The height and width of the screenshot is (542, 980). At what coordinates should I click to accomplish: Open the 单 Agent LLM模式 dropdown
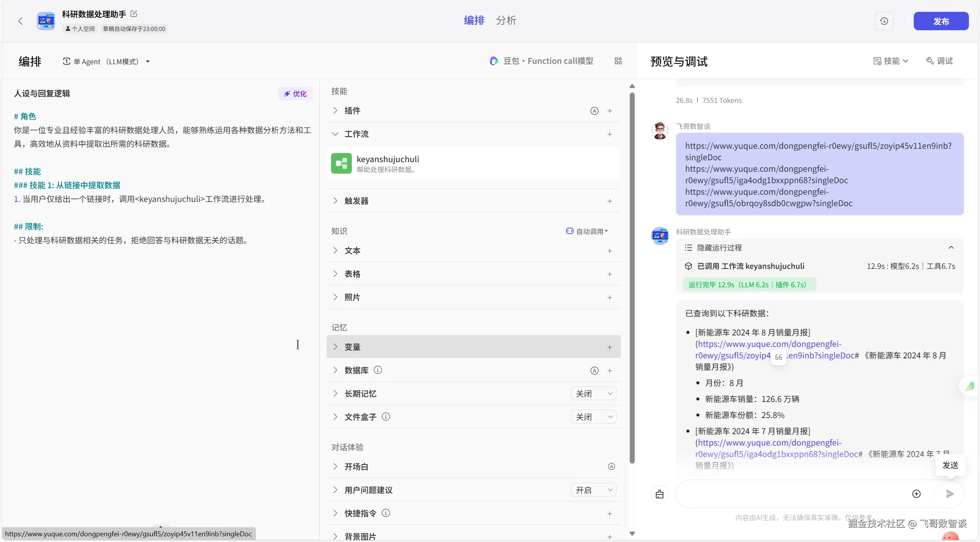[106, 62]
